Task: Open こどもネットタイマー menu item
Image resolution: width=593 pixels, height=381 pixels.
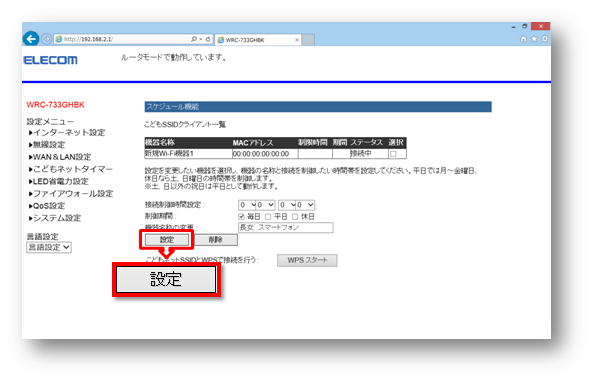Action: coord(71,169)
